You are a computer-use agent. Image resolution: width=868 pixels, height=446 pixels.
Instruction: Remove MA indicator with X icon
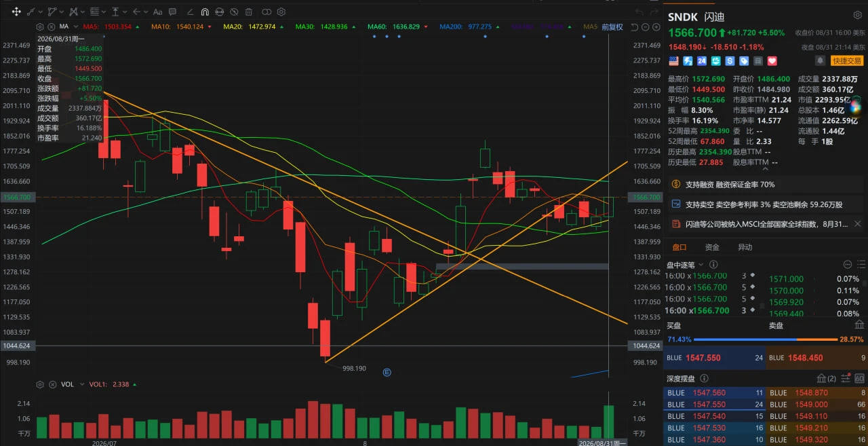click(x=52, y=26)
